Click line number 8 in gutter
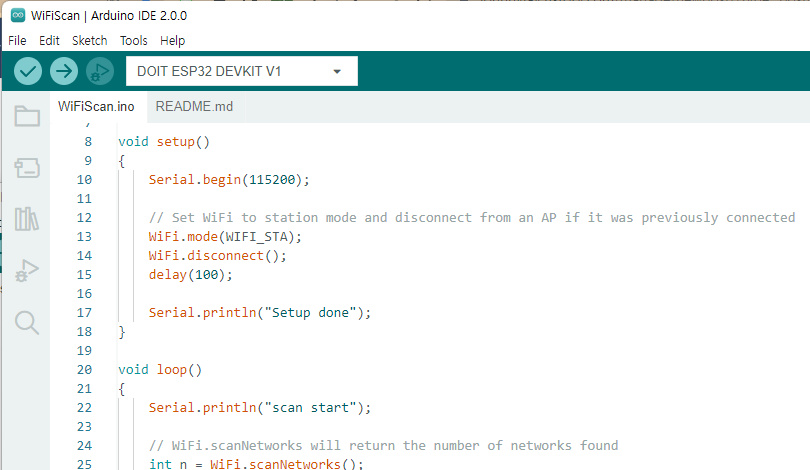This screenshot has width=810, height=470. pyautogui.click(x=88, y=142)
